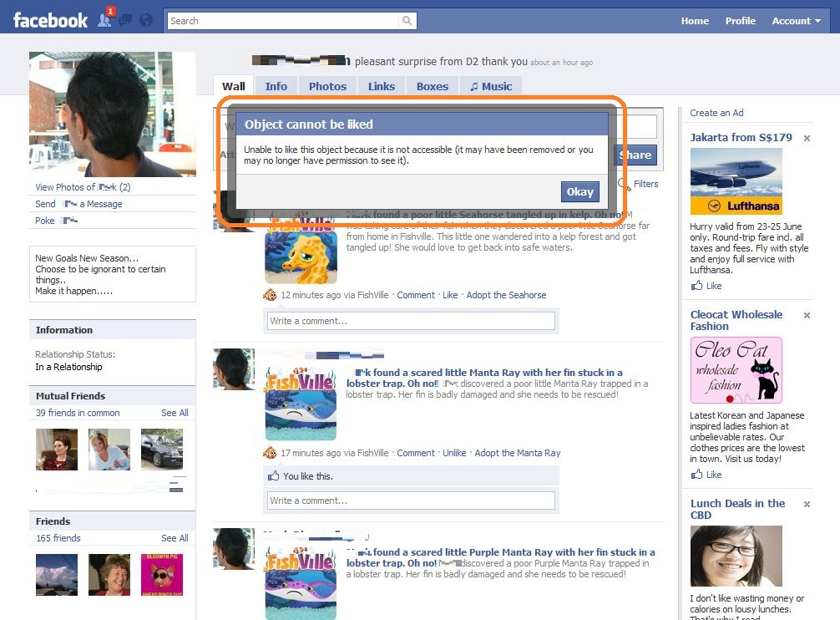Click the manta ray FishVille post image

tap(301, 404)
